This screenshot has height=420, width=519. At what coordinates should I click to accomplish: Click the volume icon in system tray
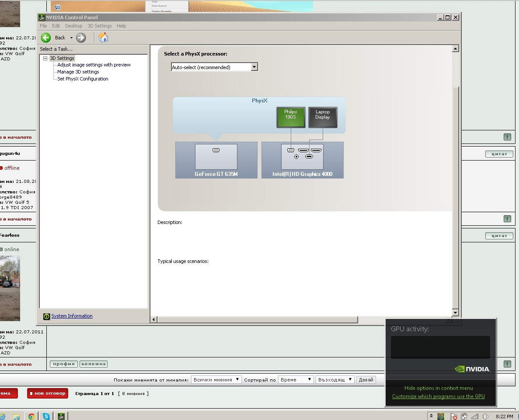point(485,416)
